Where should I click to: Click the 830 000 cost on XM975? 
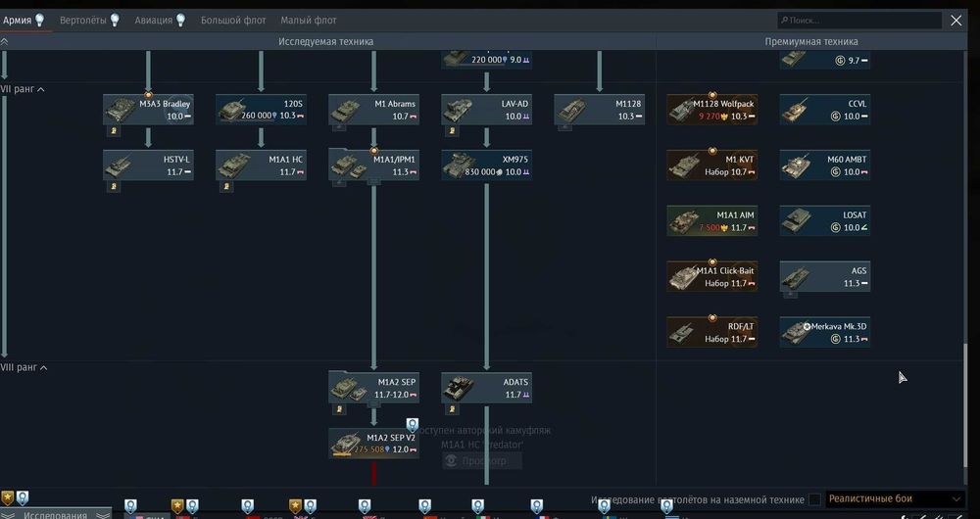point(479,171)
